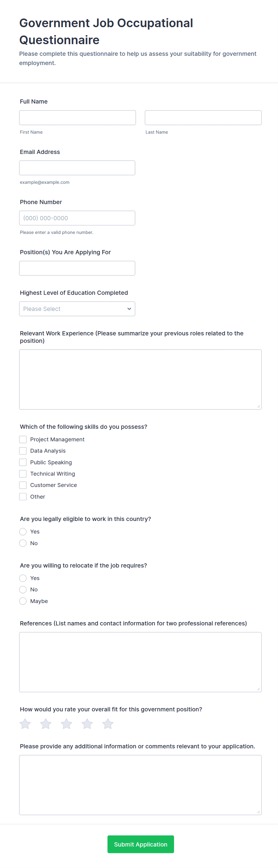The height and width of the screenshot is (868, 278).
Task: Choose the fourth star rating
Action: pyautogui.click(x=87, y=724)
